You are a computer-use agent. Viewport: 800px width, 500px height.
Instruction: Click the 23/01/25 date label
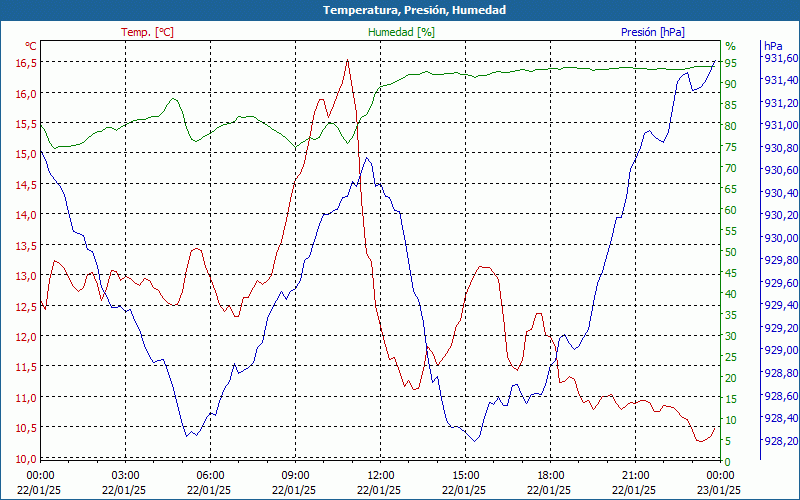720,490
